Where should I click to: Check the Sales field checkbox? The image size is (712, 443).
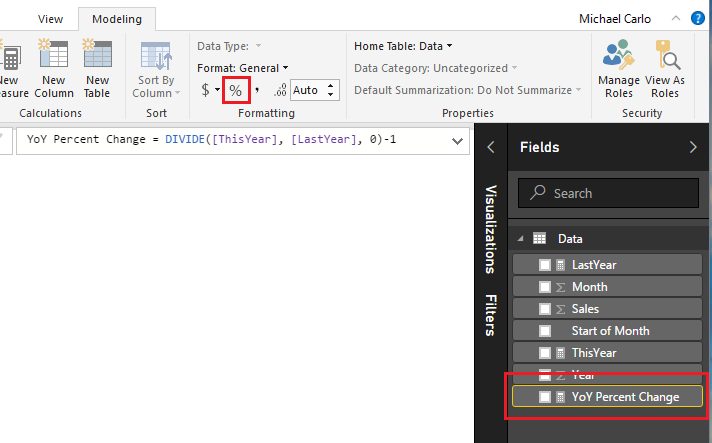545,309
